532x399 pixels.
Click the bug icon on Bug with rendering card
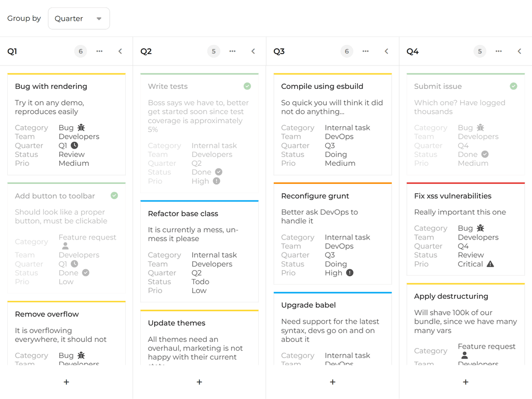click(x=81, y=128)
